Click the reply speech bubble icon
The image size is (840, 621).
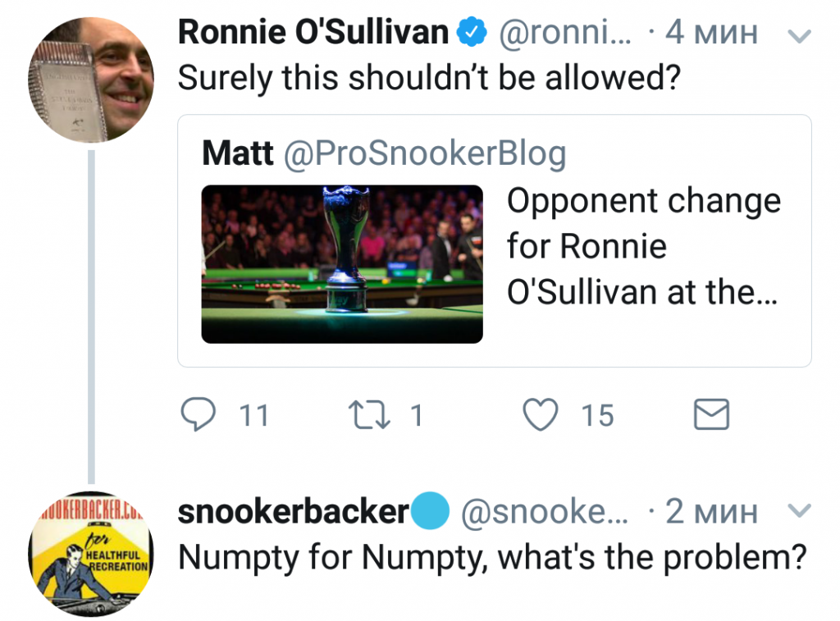tap(197, 415)
